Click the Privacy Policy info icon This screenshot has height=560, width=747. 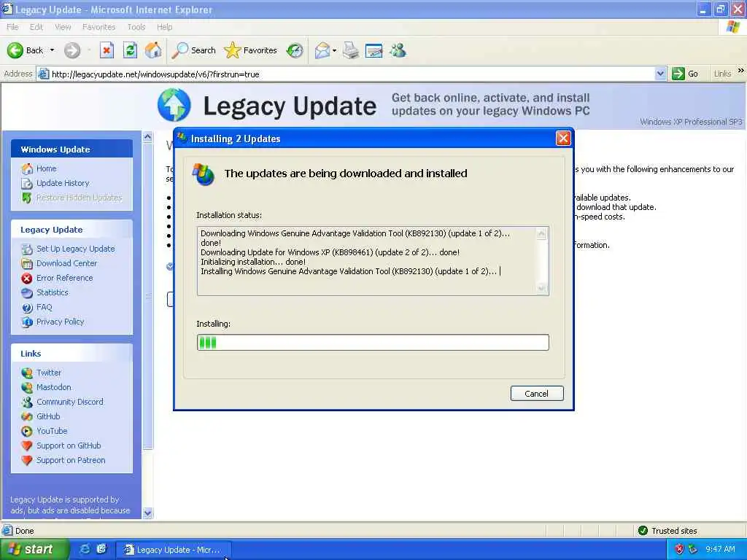tap(27, 322)
